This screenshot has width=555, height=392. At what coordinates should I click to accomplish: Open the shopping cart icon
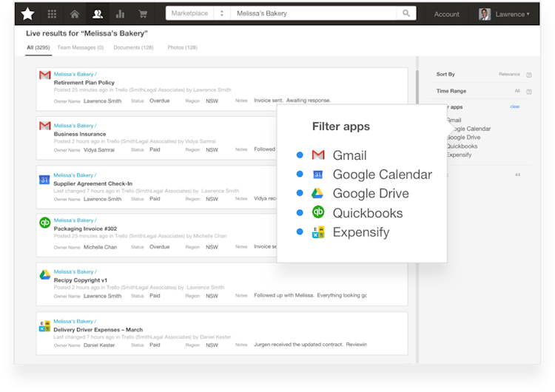pos(143,14)
